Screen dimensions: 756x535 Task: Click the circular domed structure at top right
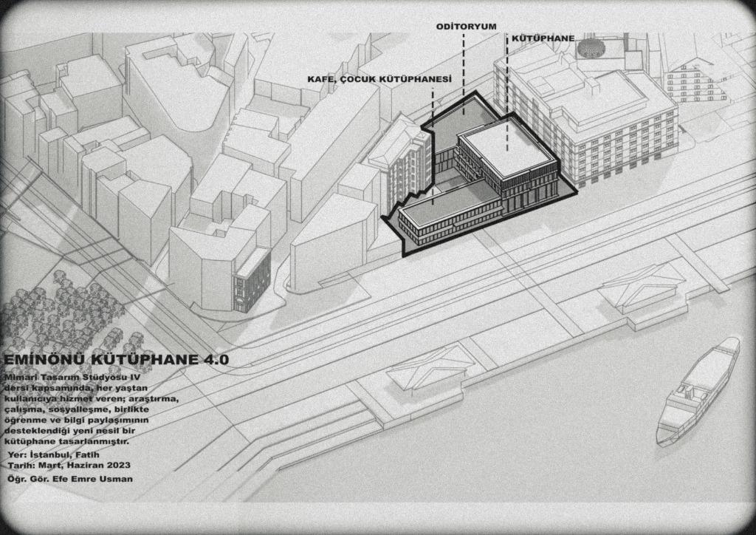pos(590,48)
